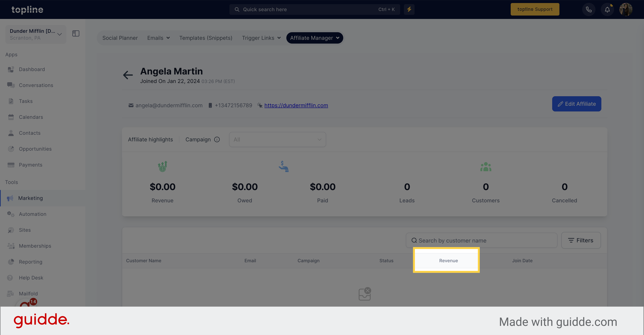
Task: Open the dundermifflin.com link
Action: [x=296, y=105]
